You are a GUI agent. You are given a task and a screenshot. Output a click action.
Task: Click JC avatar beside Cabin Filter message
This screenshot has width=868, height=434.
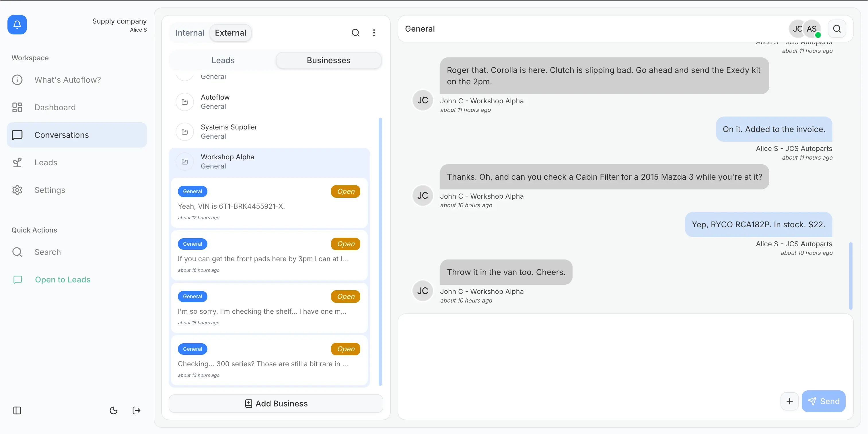423,195
